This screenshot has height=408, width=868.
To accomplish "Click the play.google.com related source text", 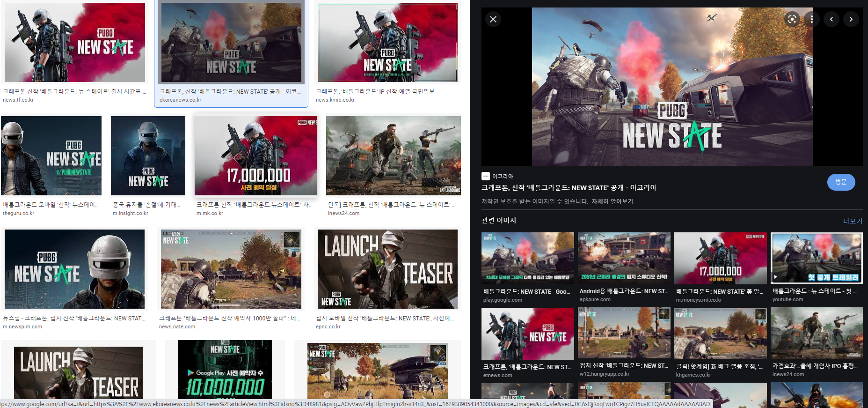I will (x=503, y=300).
